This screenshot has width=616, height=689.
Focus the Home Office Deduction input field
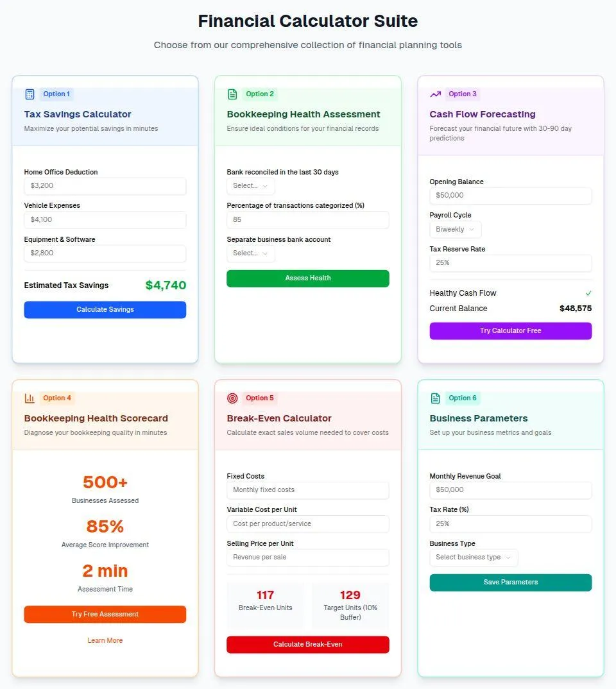point(105,186)
